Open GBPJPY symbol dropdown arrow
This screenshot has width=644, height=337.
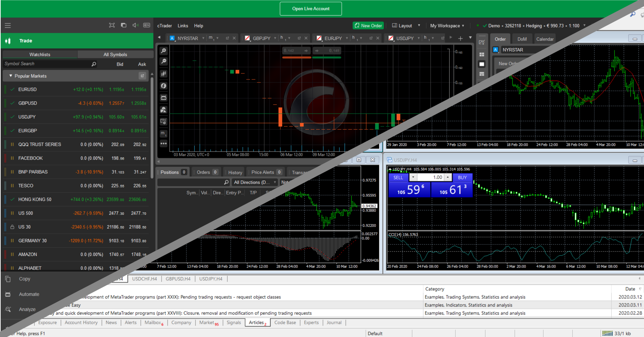[275, 38]
